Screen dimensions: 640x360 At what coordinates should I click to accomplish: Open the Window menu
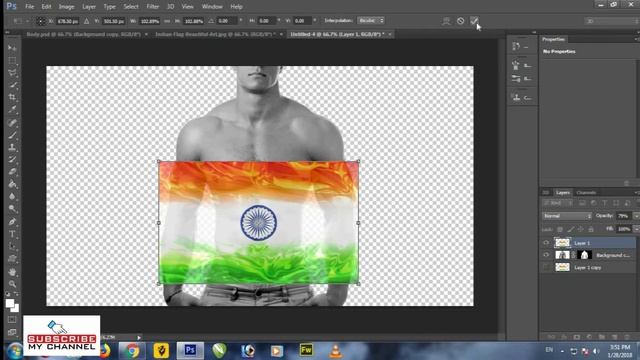(x=212, y=7)
